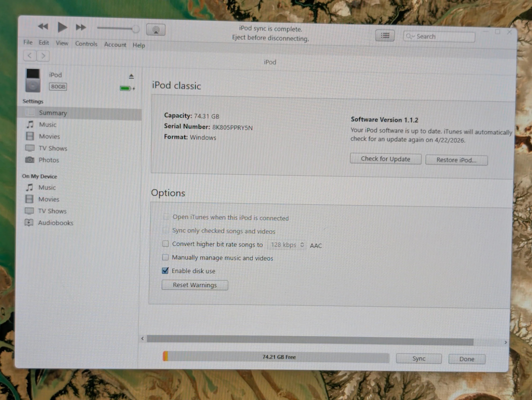Click the rewind previous track button
The image size is (532, 400).
[x=43, y=27]
